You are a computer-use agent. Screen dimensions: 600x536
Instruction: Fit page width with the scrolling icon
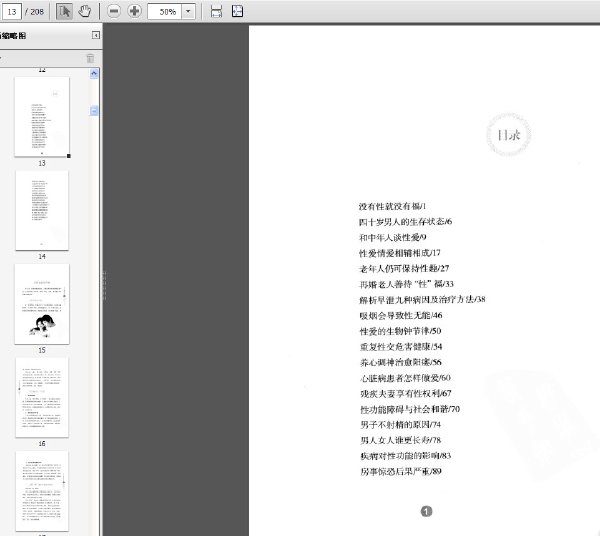tap(216, 11)
